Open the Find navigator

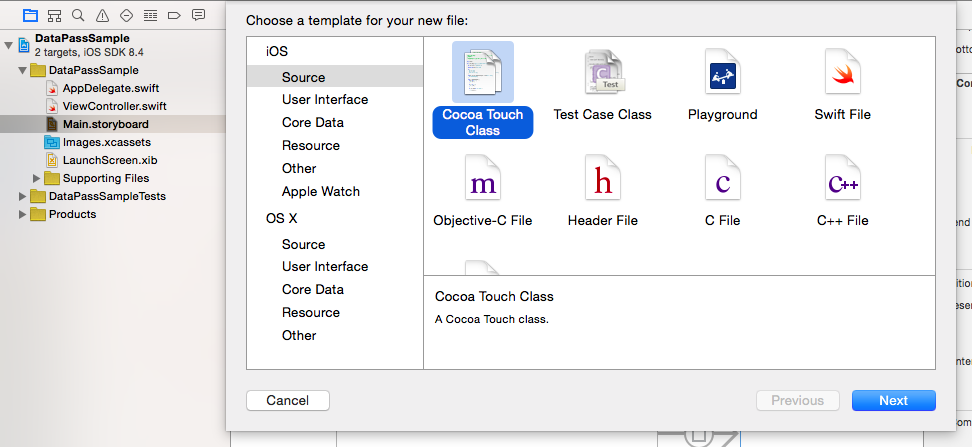pyautogui.click(x=78, y=15)
